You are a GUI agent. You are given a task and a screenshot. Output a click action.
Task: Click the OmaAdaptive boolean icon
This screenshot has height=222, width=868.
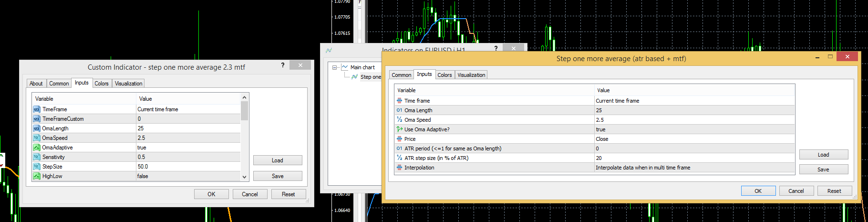[37, 148]
